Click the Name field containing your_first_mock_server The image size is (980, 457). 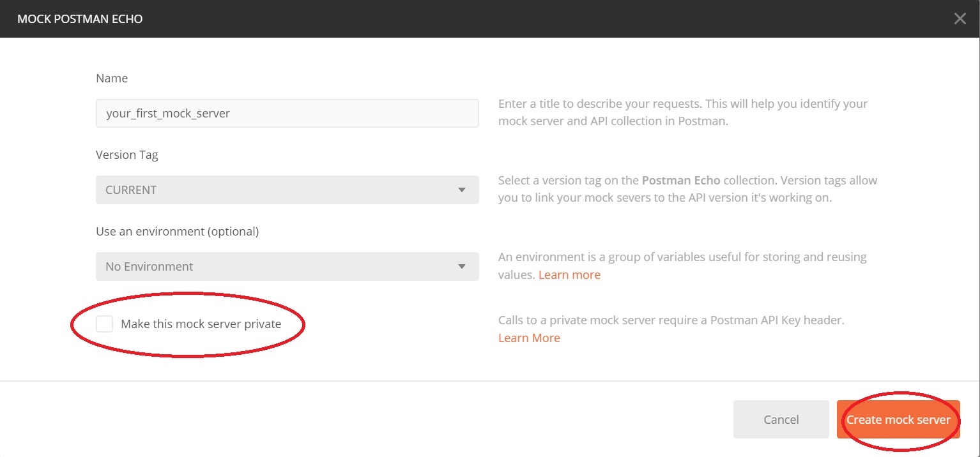(x=287, y=114)
